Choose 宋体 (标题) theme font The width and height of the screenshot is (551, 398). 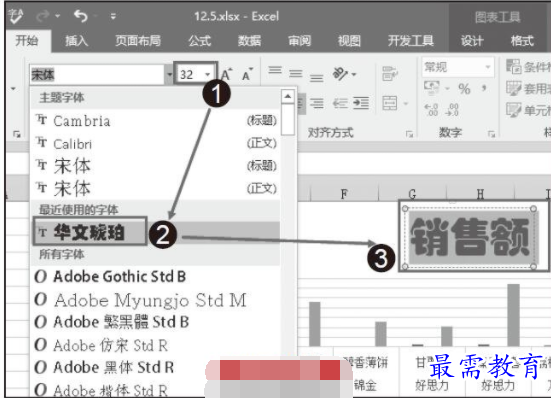[155, 166]
